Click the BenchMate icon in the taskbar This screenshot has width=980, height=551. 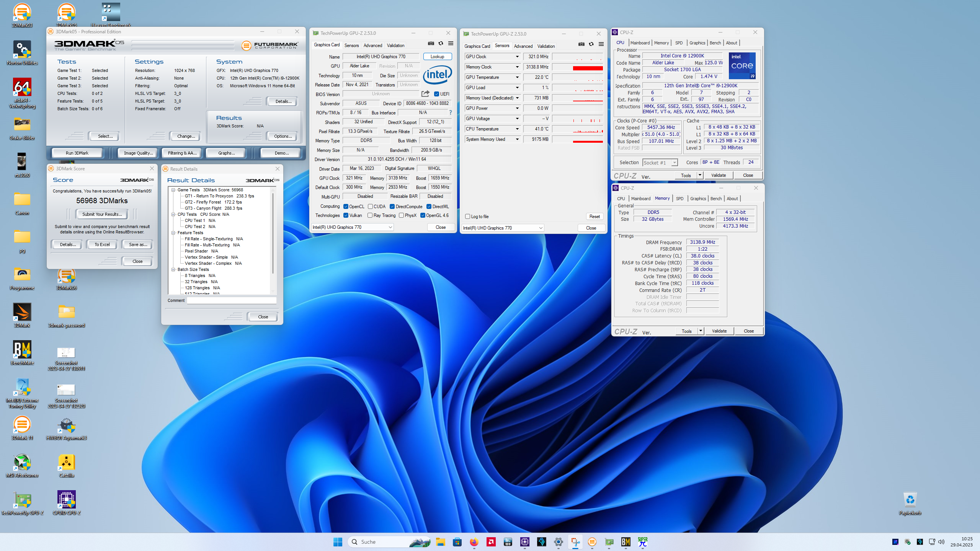coord(626,542)
